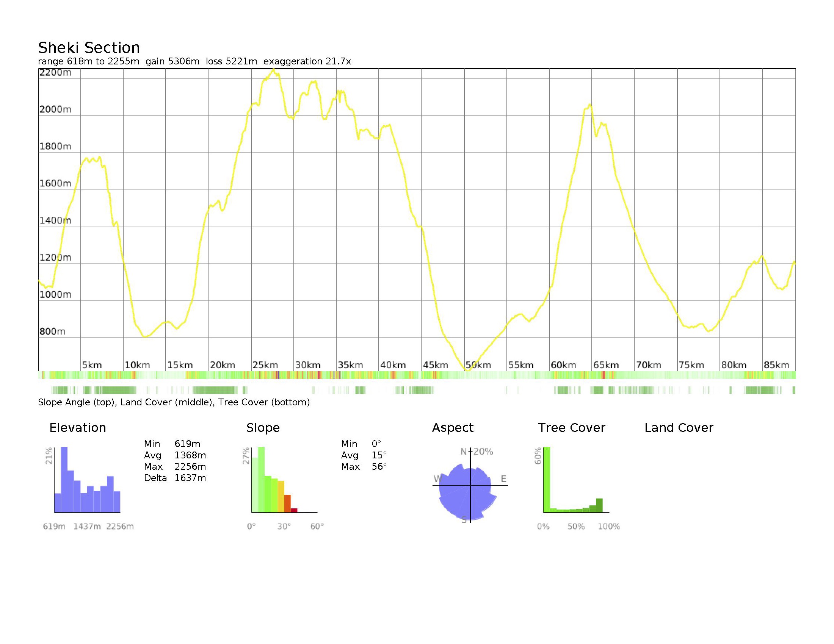Click the 'gain 5306m' value
This screenshot has width=834, height=644.
tap(172, 61)
